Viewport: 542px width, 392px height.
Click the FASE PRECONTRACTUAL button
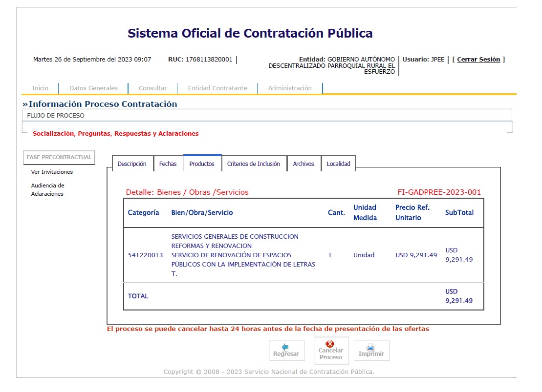pos(59,158)
